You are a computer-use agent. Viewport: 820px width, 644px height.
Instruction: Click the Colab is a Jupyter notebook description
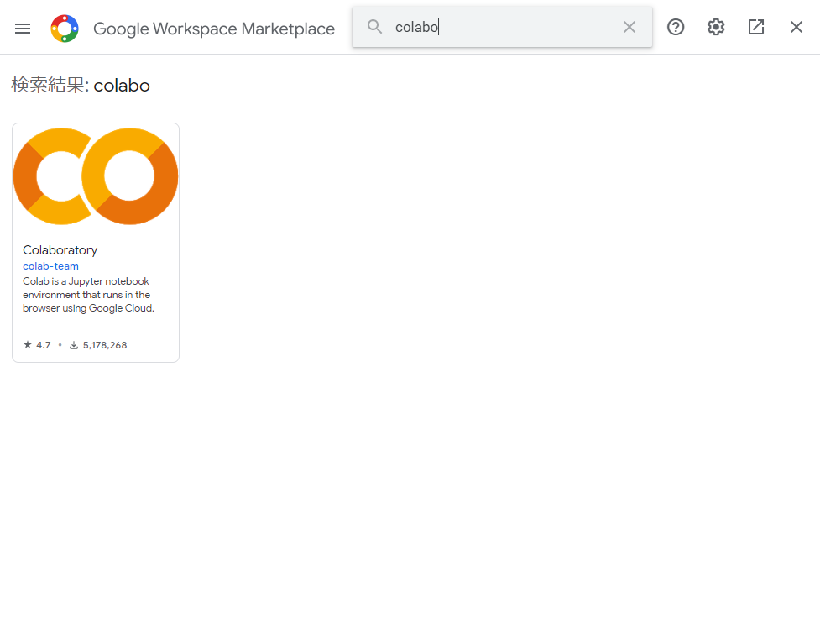click(x=88, y=295)
